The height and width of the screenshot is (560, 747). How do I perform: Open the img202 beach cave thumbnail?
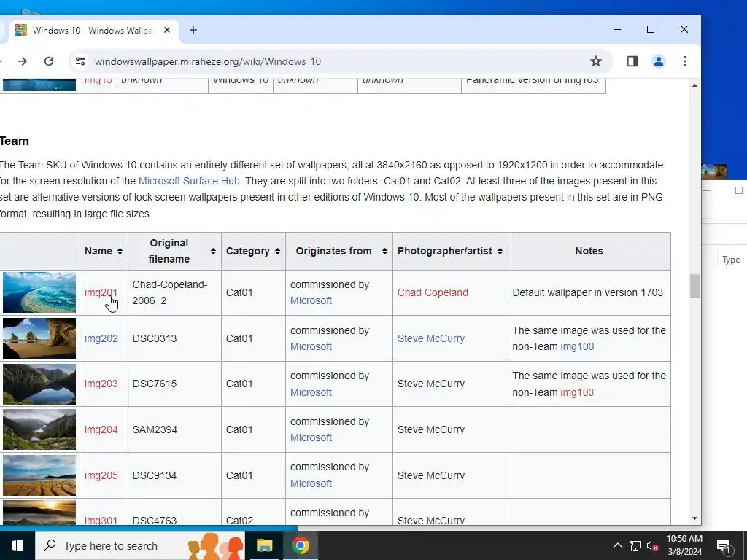coord(39,338)
